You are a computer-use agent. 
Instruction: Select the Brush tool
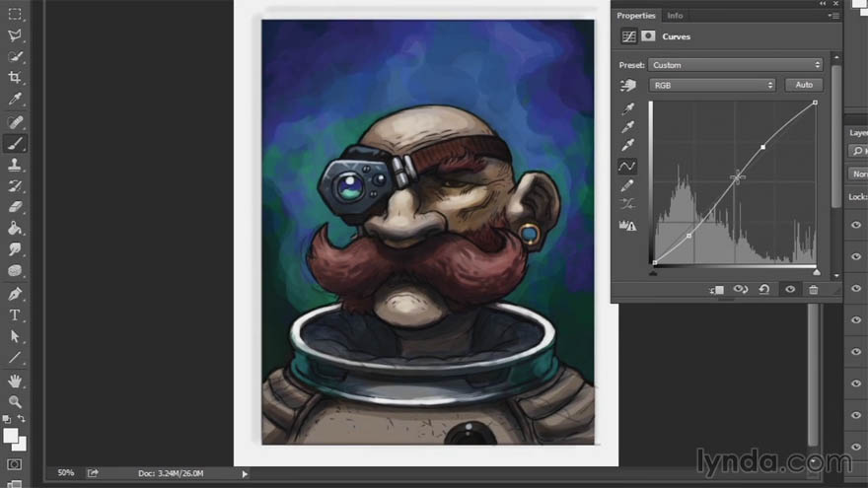pos(15,143)
